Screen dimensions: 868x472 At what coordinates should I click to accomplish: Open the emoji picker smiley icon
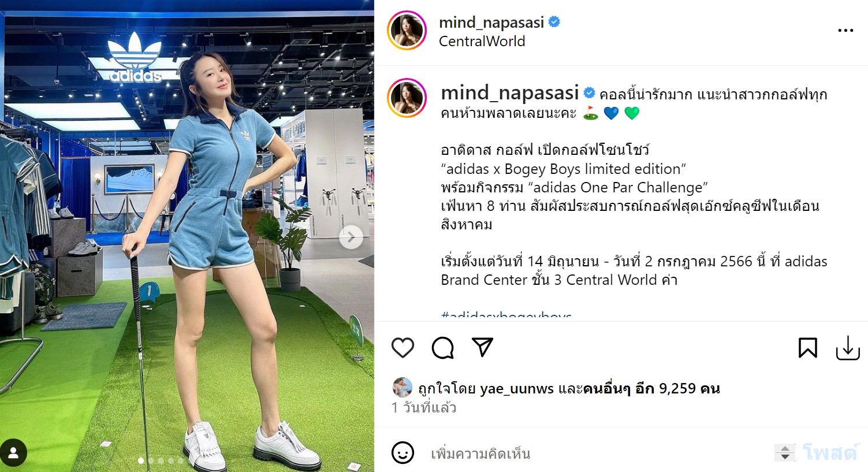pos(403,452)
